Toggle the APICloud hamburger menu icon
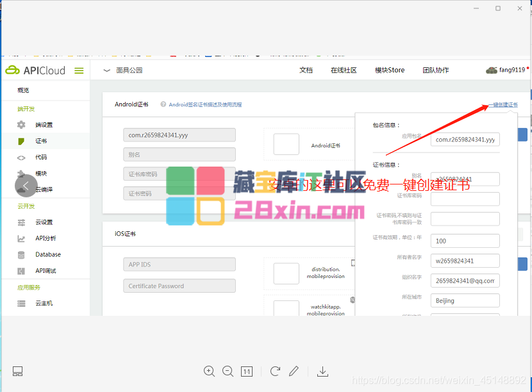 79,70
